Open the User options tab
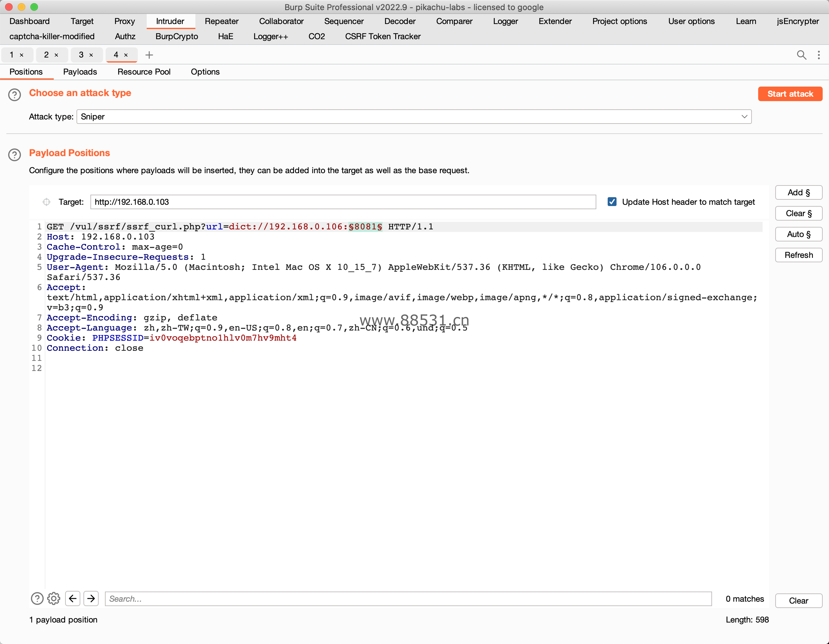 click(x=691, y=21)
